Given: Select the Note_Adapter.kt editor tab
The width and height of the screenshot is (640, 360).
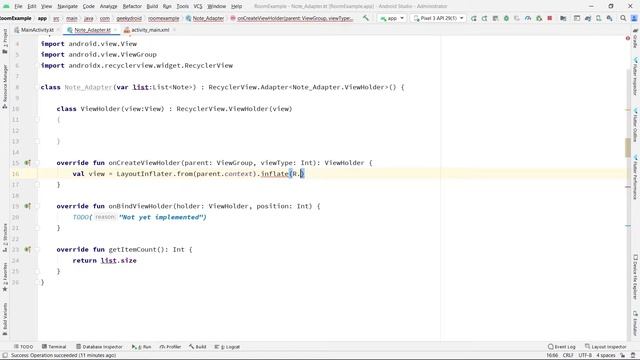Looking at the screenshot, I should (92, 30).
